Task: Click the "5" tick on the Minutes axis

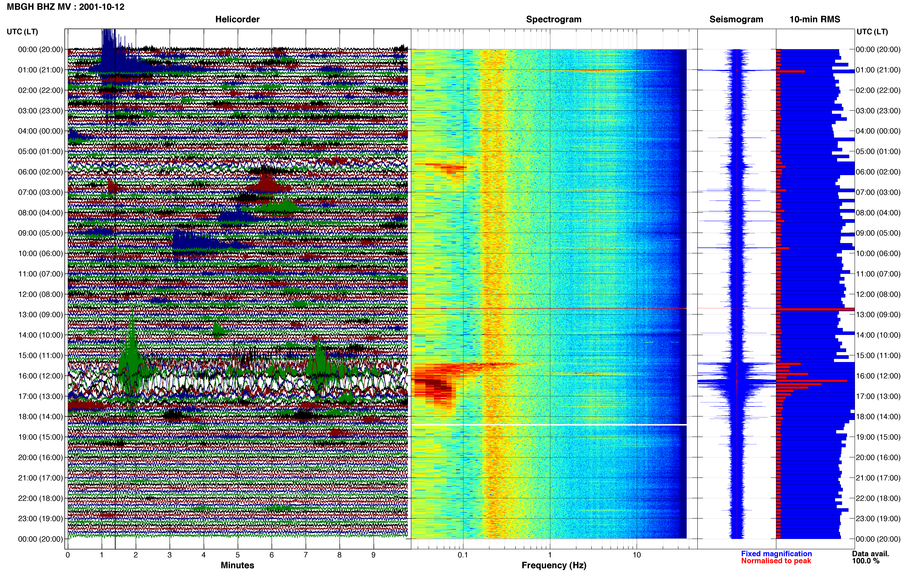Action: (x=238, y=555)
